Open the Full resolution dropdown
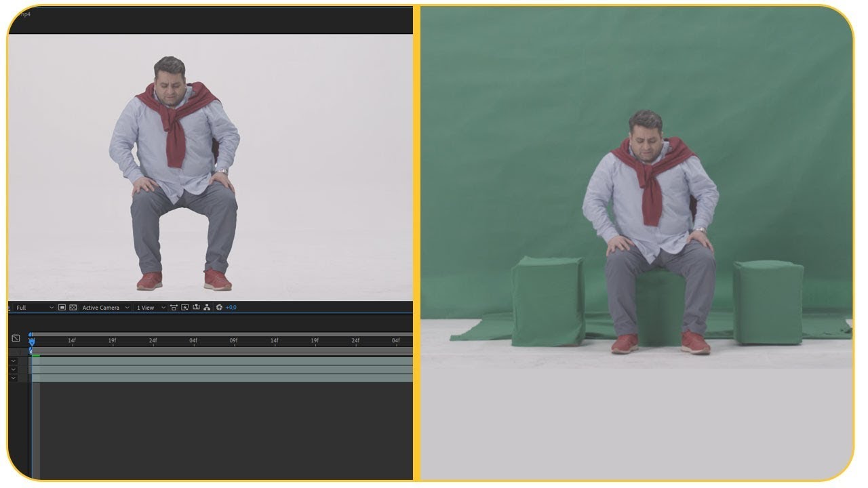This screenshot has width=868, height=488. (34, 308)
